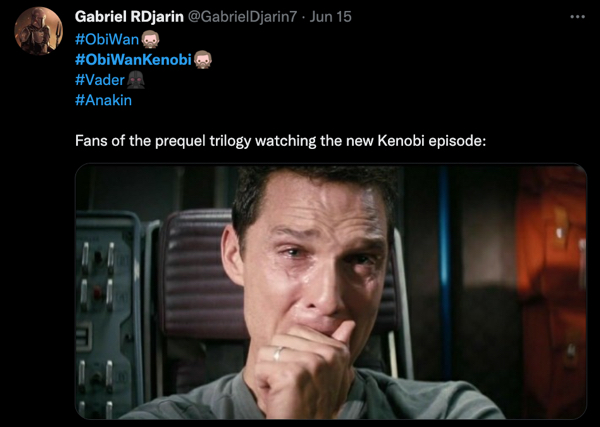Click the purple seat headrest in image
The image size is (600, 427).
tap(199, 274)
